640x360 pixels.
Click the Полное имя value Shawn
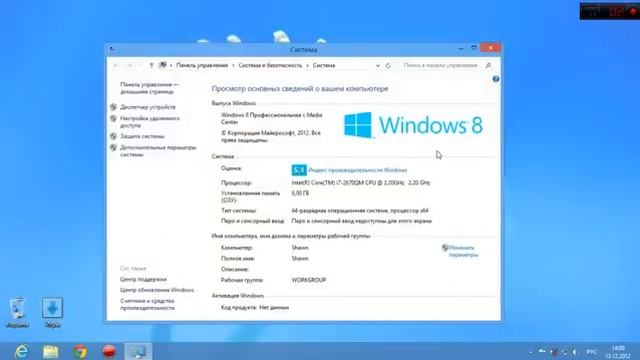(300, 258)
